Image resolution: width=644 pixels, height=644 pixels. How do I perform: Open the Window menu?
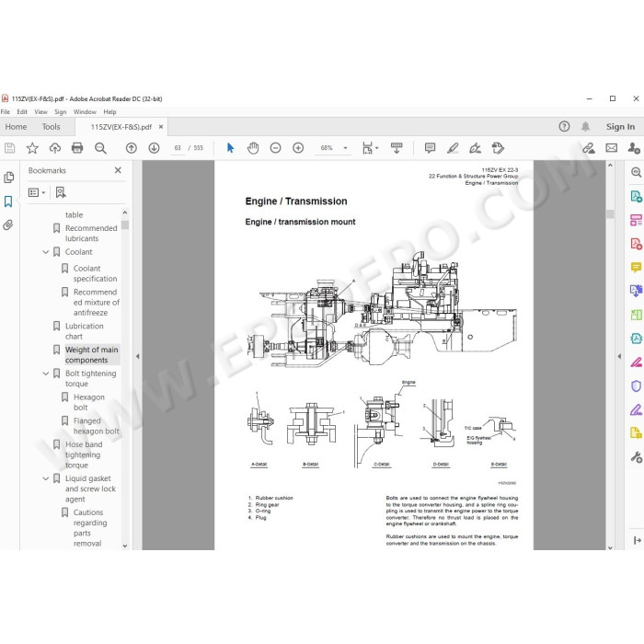(x=85, y=111)
